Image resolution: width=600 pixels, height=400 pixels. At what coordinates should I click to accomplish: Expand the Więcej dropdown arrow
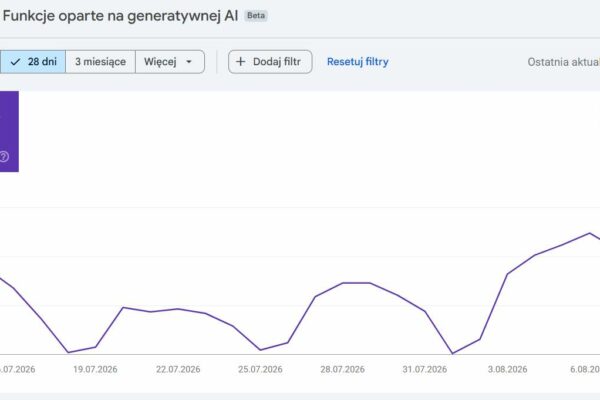click(x=189, y=62)
